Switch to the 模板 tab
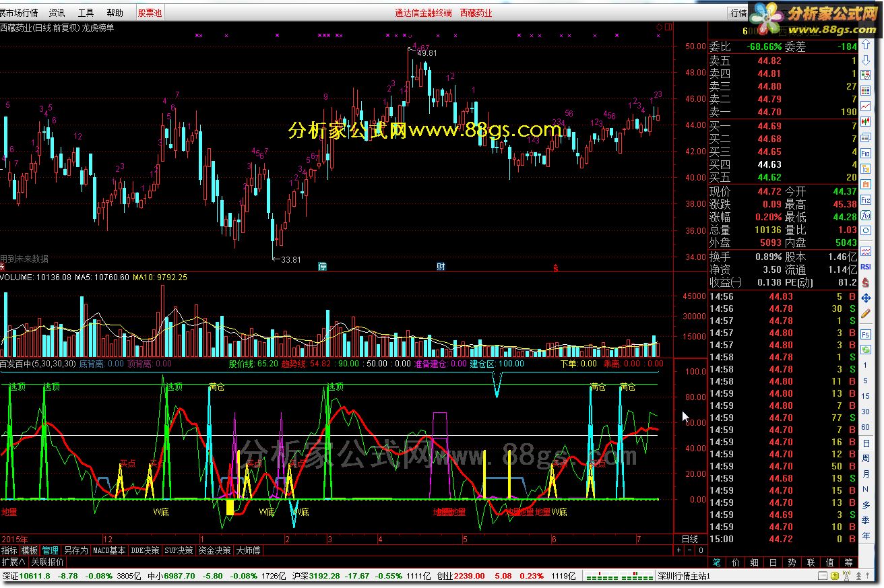Viewport: 884px width, 588px height. (30, 550)
